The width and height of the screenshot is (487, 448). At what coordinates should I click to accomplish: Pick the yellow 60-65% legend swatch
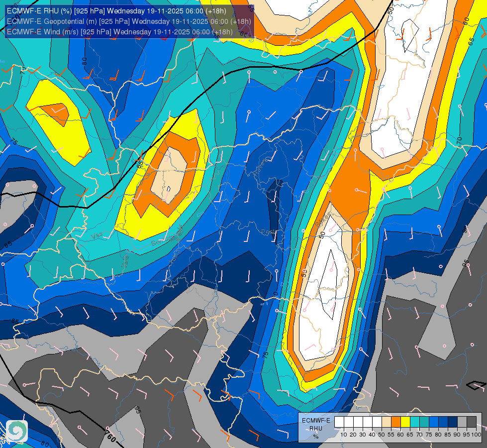pos(405,422)
